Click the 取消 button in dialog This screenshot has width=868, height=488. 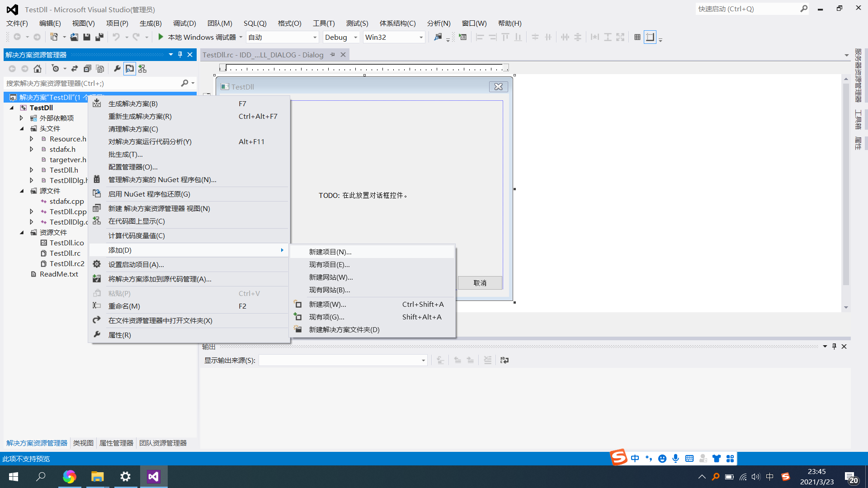click(480, 283)
